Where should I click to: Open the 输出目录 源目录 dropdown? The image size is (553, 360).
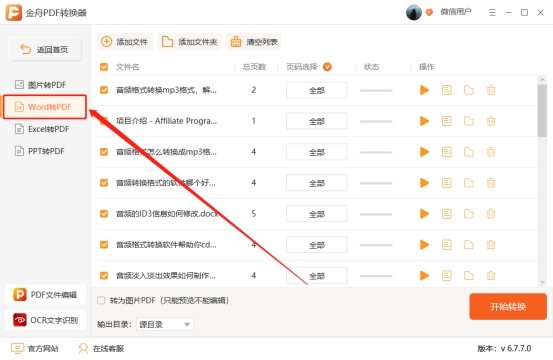[x=165, y=324]
